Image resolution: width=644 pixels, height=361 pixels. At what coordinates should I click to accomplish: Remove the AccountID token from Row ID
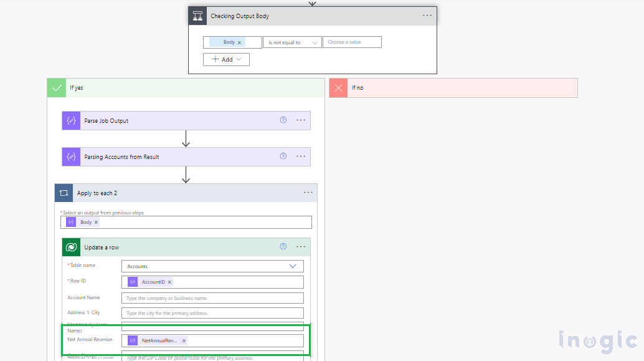169,282
